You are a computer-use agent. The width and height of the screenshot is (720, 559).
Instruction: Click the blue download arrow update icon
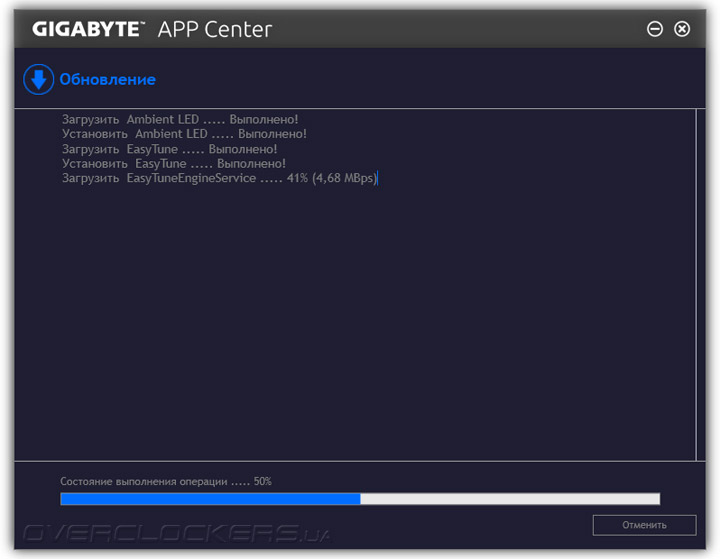pyautogui.click(x=39, y=79)
